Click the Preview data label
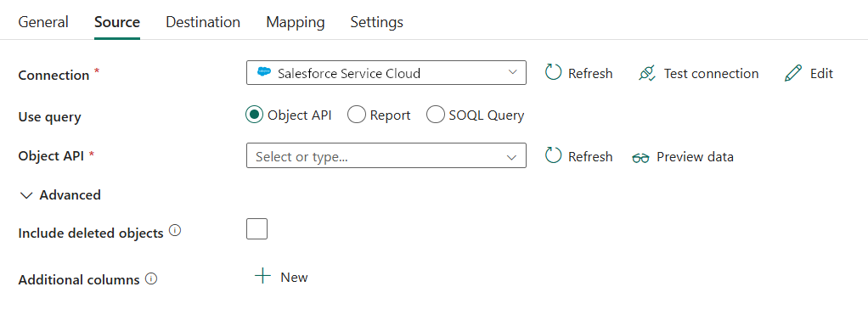Viewport: 868px width, 315px height. pyautogui.click(x=695, y=157)
